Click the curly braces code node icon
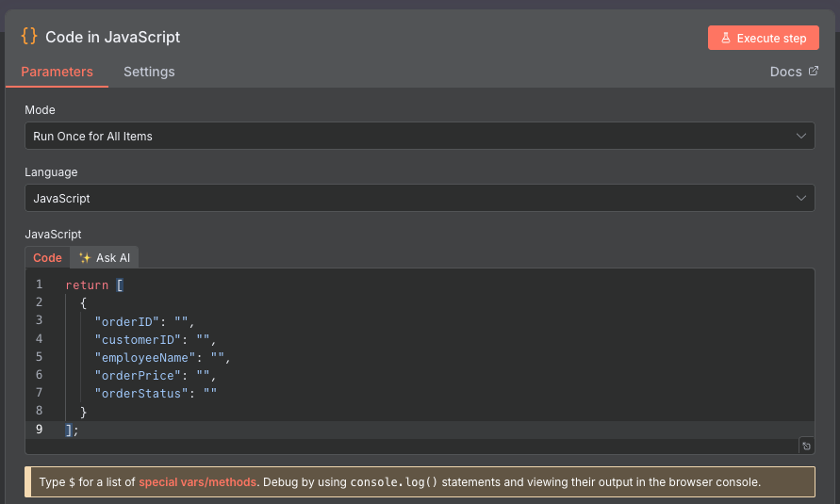This screenshot has width=840, height=504. pos(29,37)
